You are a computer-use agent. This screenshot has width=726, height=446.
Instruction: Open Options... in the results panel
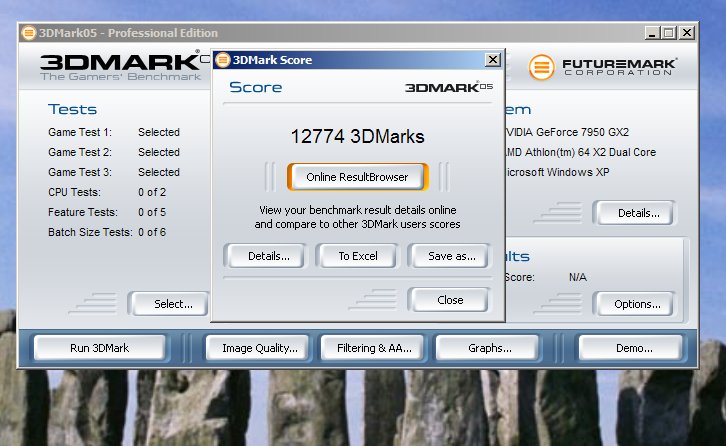click(635, 304)
